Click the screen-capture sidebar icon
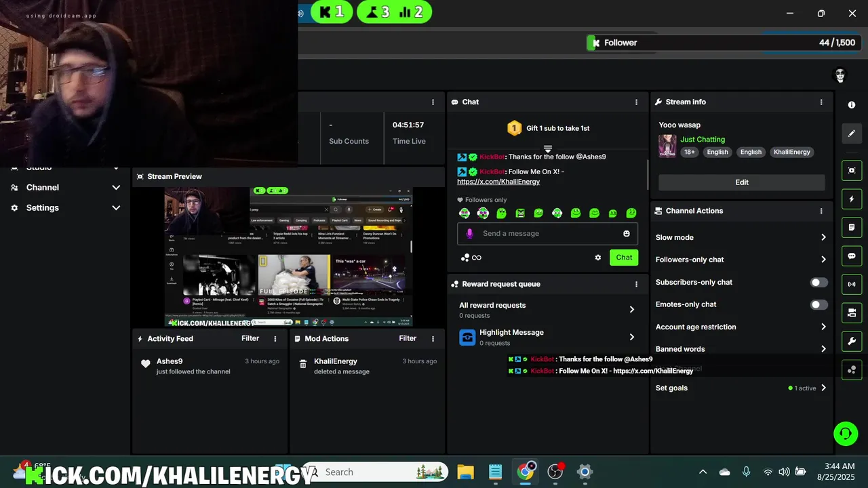This screenshot has height=488, width=868. point(852,171)
